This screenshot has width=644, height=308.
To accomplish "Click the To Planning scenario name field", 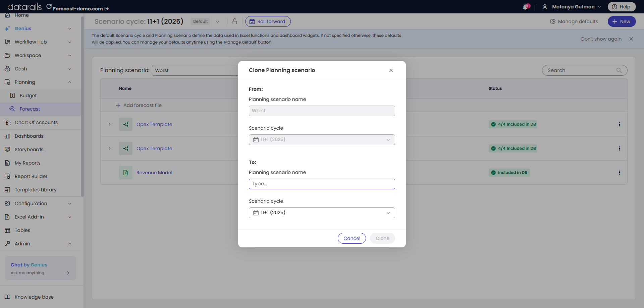I will 322,184.
